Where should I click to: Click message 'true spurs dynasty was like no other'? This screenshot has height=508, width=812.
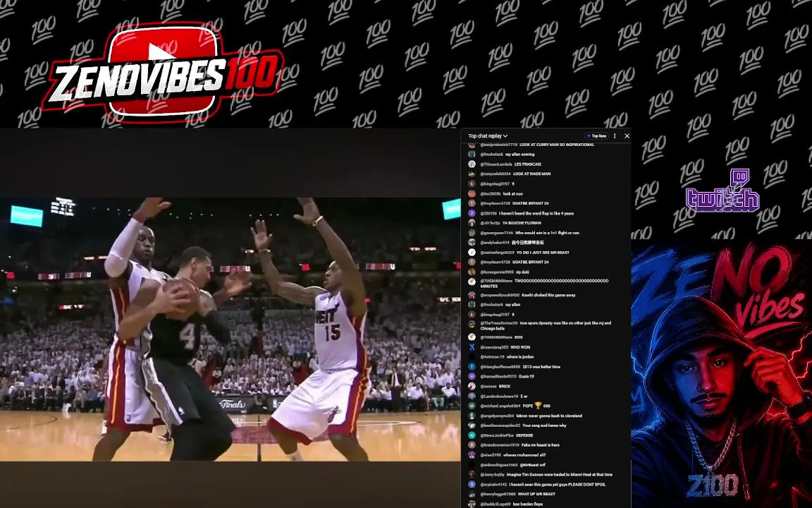[x=546, y=325]
